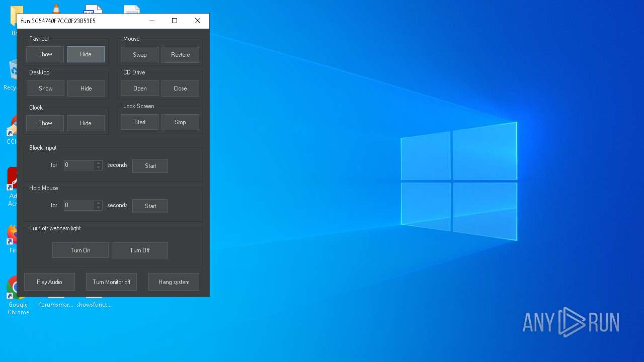The height and width of the screenshot is (362, 644).
Task: Click the Play Audio button
Action: pyautogui.click(x=49, y=282)
